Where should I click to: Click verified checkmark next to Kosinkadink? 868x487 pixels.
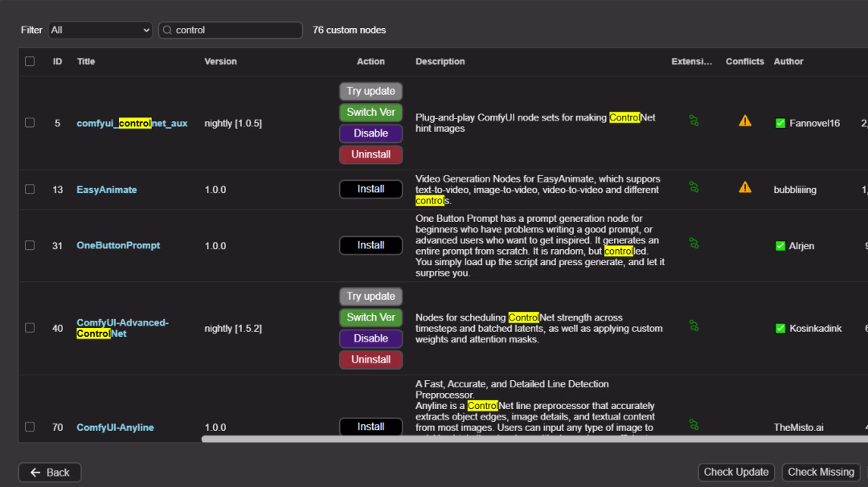tap(780, 328)
